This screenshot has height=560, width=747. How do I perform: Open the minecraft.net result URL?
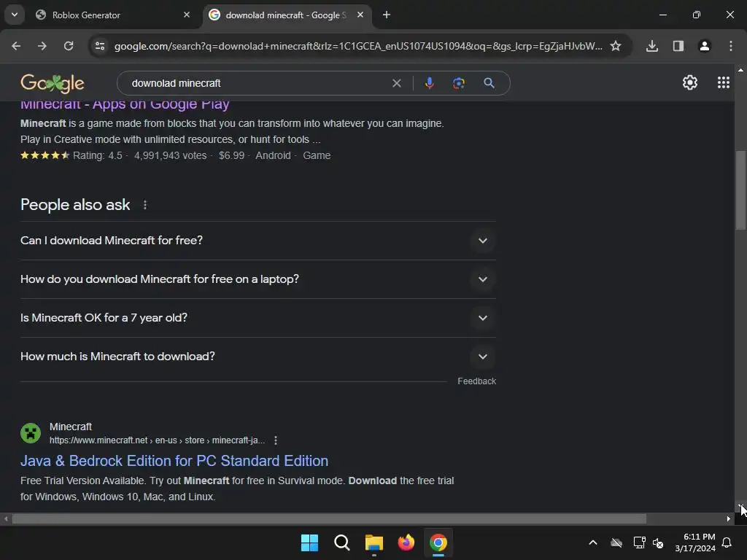coord(158,440)
